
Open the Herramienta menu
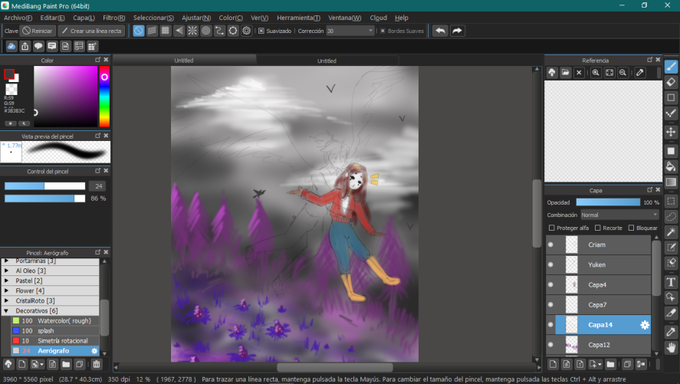(298, 18)
